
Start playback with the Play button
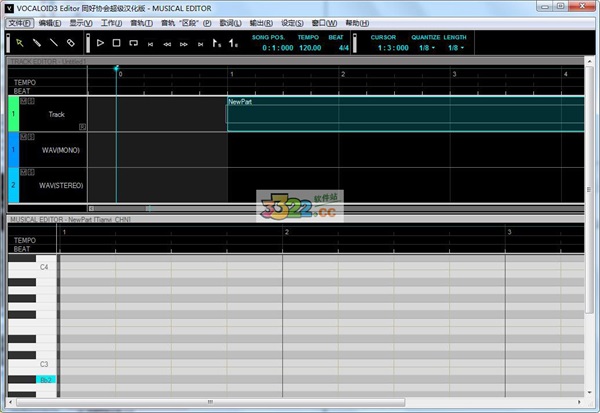100,43
